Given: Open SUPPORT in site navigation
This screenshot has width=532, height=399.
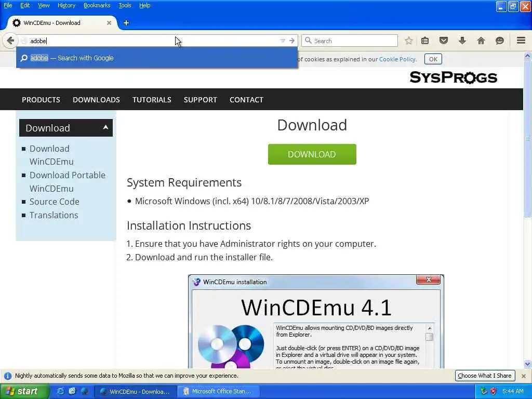Looking at the screenshot, I should [x=201, y=100].
